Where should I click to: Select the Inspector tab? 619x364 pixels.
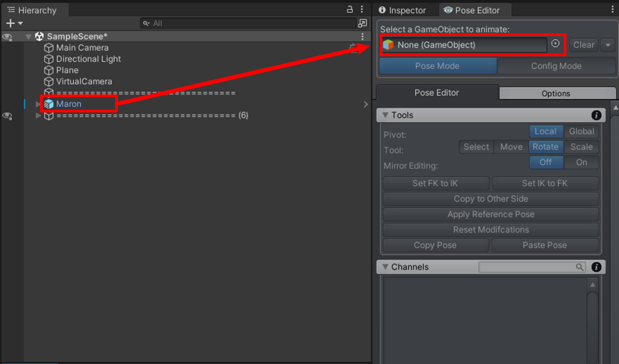pos(404,9)
